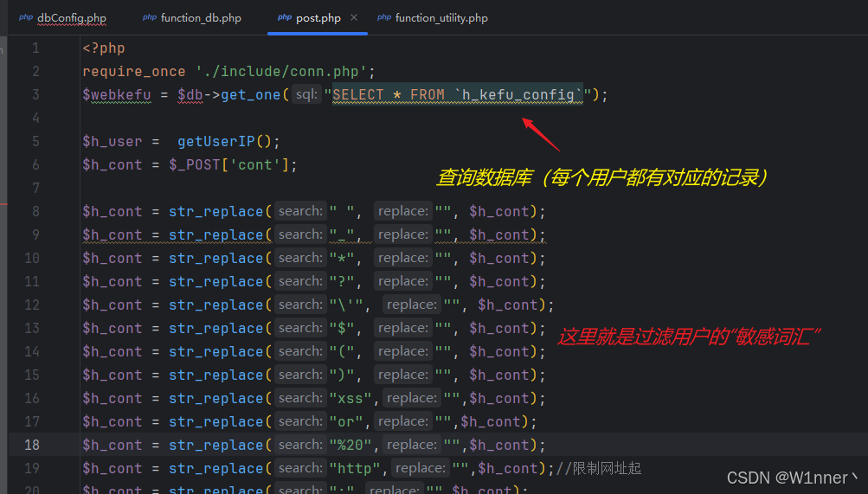The height and width of the screenshot is (494, 868).
Task: Click the ")" search string on line 15
Action: (342, 375)
